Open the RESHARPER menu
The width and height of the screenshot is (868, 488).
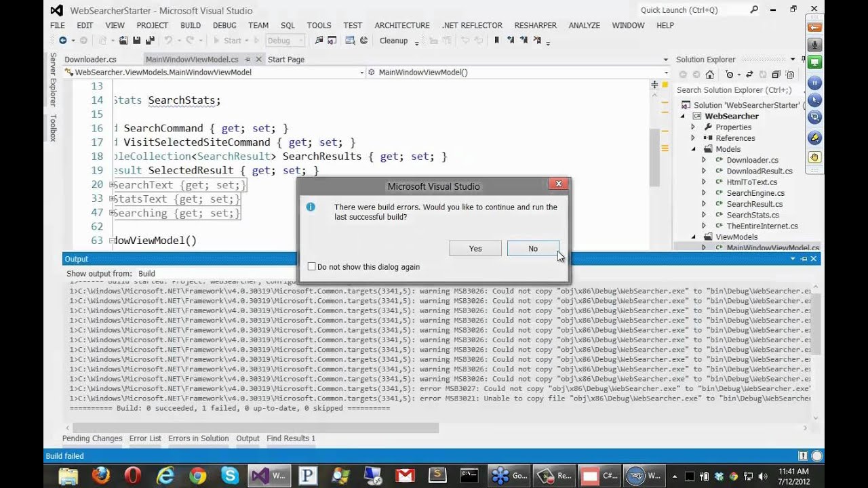click(x=536, y=25)
